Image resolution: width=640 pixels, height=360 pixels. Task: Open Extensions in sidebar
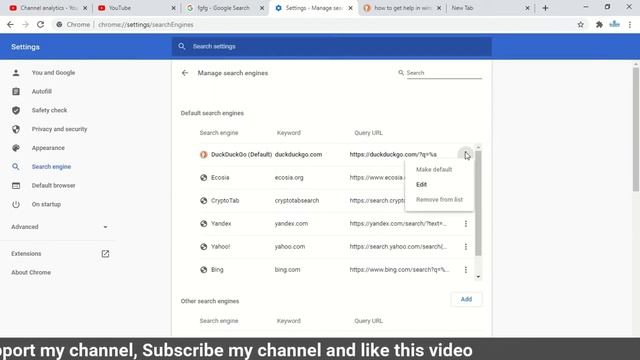26,253
